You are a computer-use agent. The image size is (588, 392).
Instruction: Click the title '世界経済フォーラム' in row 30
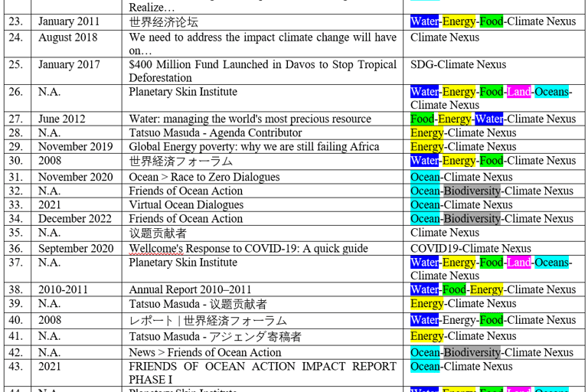pyautogui.click(x=181, y=162)
